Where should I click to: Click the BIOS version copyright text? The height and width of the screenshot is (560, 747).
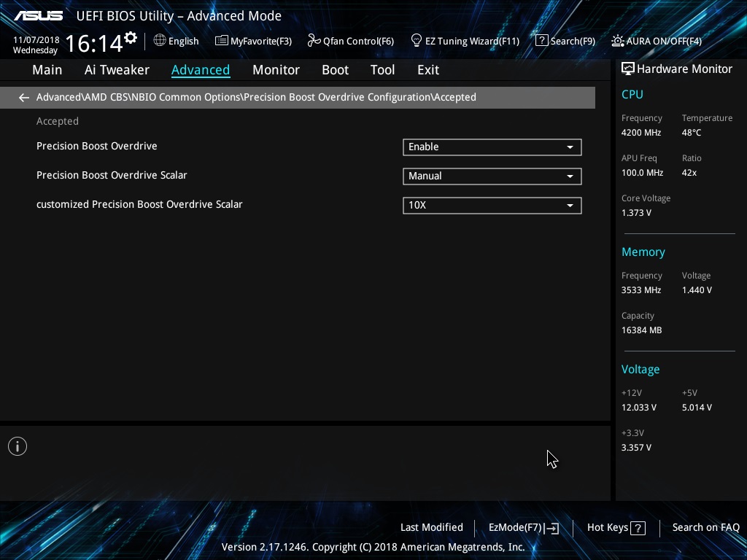[x=373, y=547]
